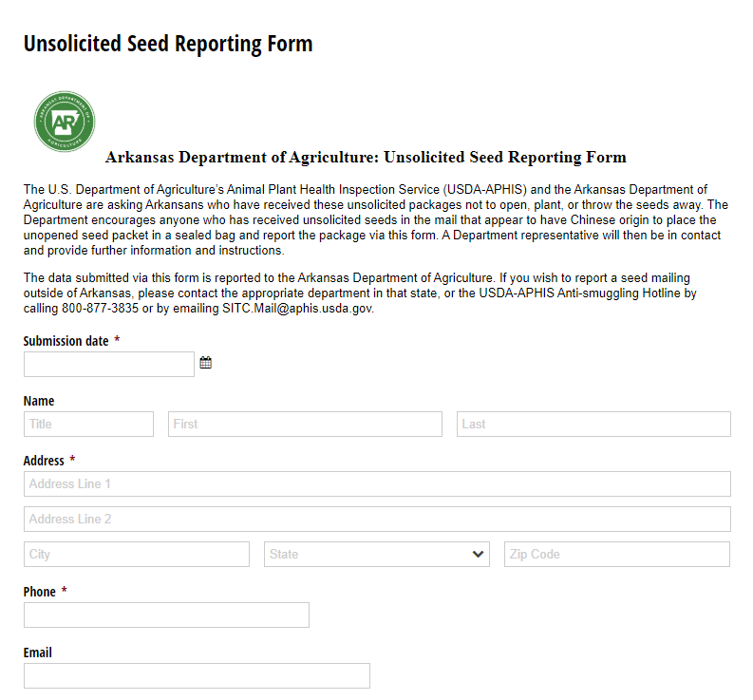753x700 pixels.
Task: Click the SITC.Mail@aphis.usda.gov email text
Action: tap(297, 309)
